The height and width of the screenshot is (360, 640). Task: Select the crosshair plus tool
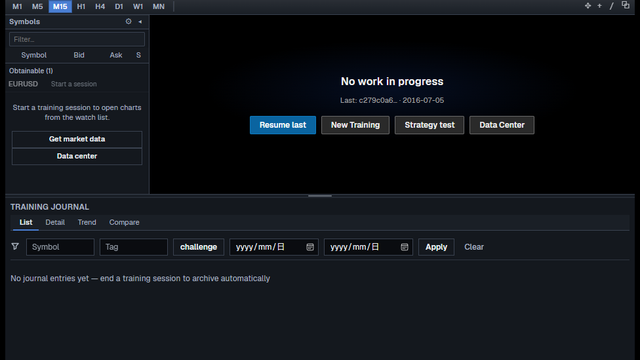pos(600,6)
